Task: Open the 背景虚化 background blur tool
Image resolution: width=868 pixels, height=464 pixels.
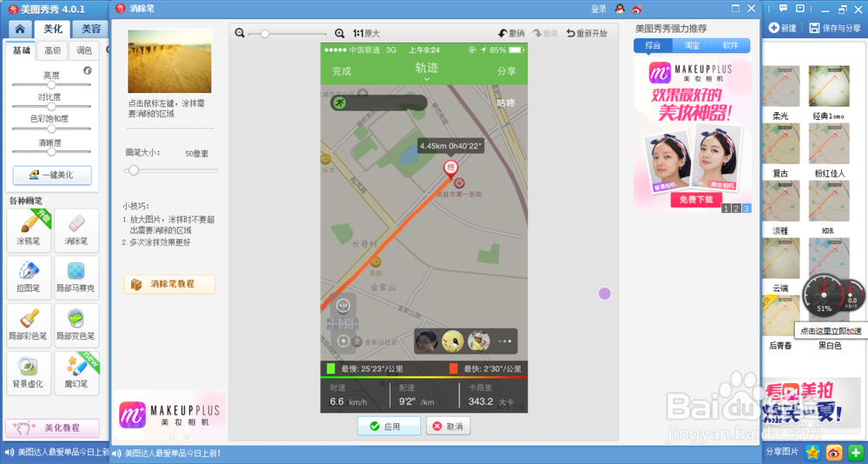Action: click(x=29, y=373)
